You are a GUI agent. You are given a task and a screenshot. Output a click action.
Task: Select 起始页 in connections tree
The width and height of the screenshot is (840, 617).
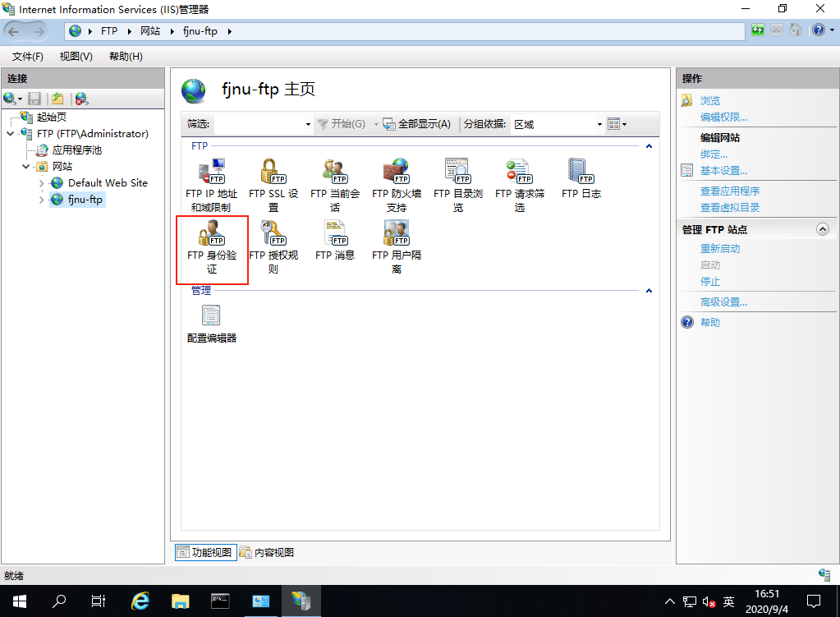(x=52, y=117)
